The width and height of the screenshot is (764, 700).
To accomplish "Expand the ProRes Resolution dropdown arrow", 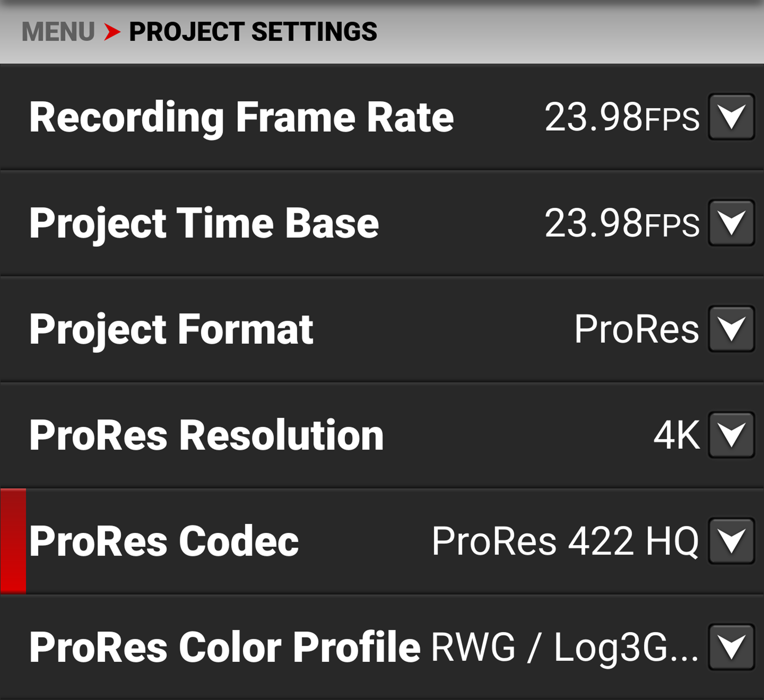I will (x=731, y=435).
